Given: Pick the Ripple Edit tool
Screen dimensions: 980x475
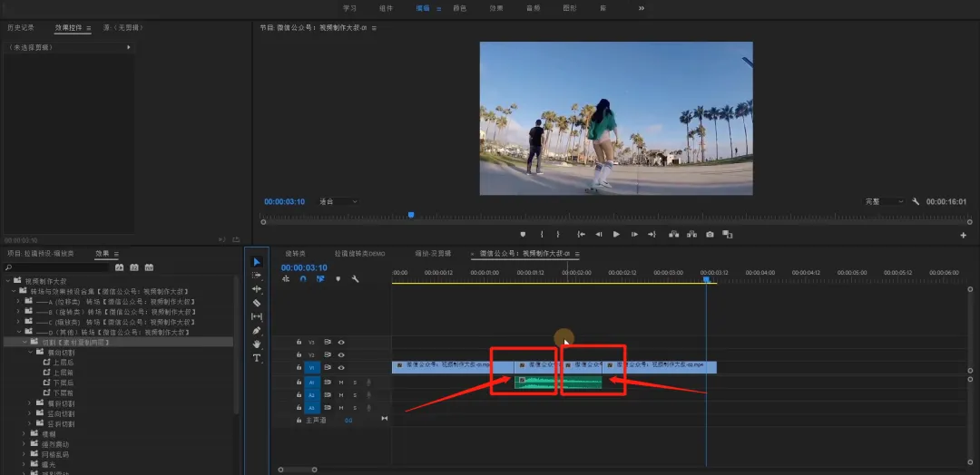Looking at the screenshot, I should click(257, 289).
